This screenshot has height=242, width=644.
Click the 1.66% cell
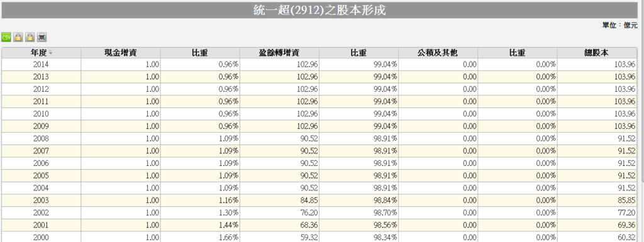(199, 237)
